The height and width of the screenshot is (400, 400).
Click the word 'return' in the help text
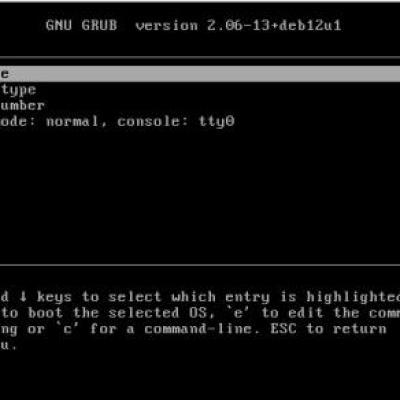click(x=360, y=329)
